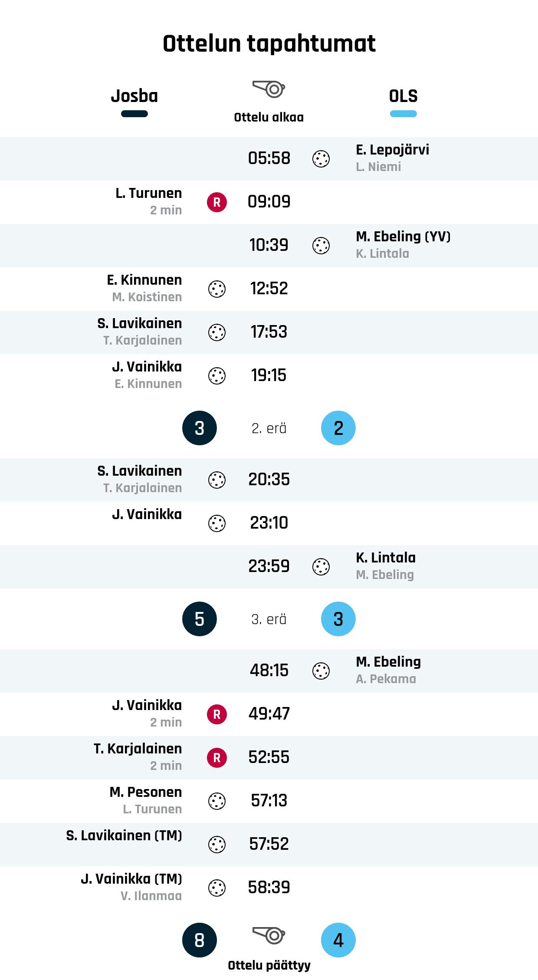Click the OLS final score 4 badge

338,940
